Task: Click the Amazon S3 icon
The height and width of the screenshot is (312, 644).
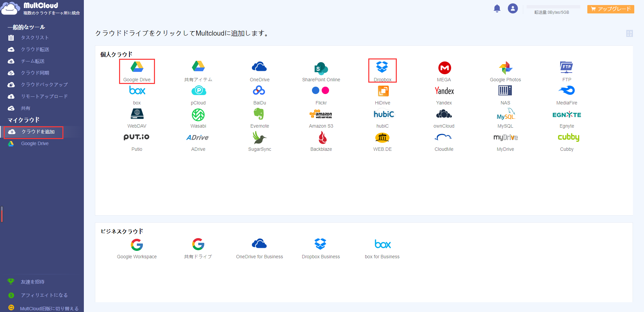Action: 321,115
